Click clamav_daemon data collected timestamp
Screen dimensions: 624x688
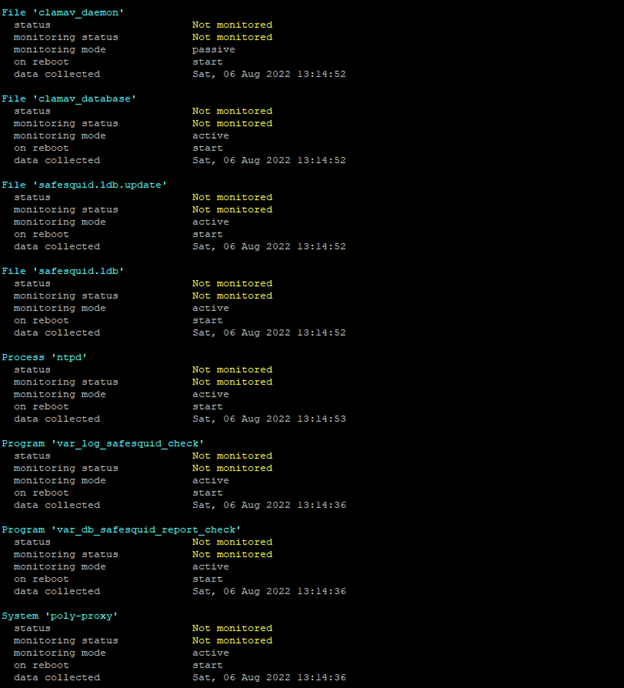tap(269, 74)
